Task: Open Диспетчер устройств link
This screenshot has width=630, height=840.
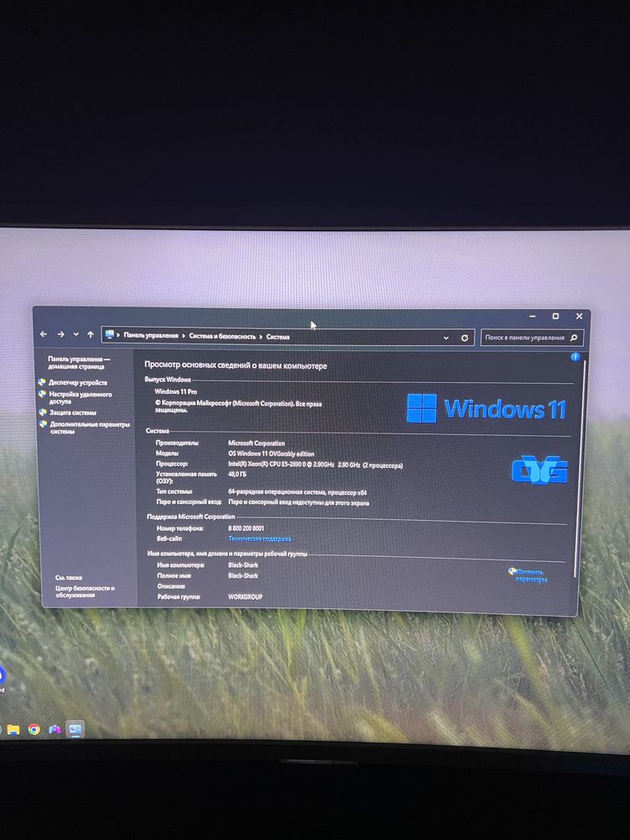Action: [78, 383]
